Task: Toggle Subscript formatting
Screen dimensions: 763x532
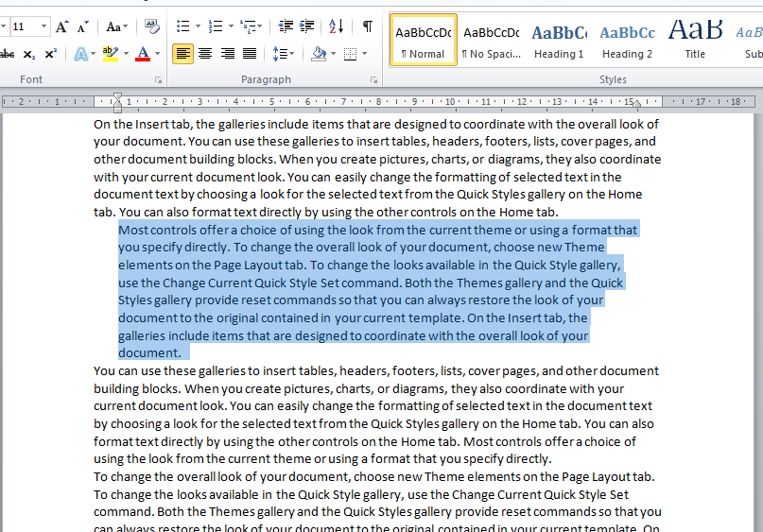Action: [x=29, y=54]
